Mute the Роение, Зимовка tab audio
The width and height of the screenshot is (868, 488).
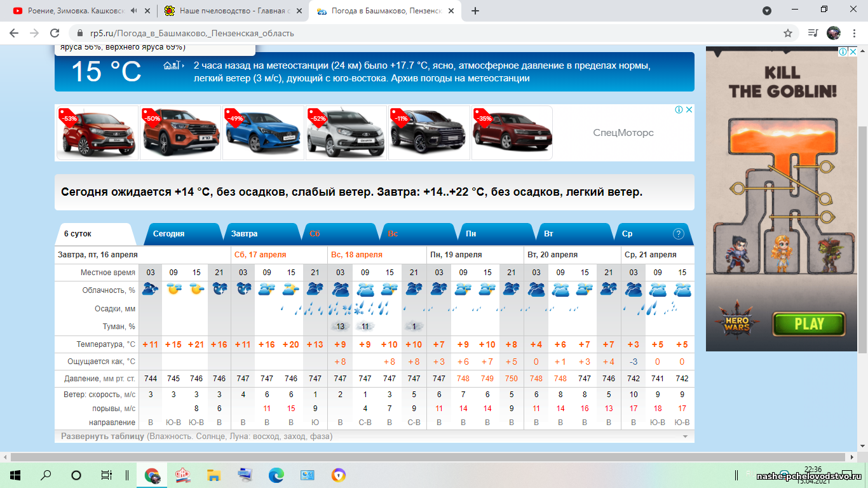coord(133,11)
